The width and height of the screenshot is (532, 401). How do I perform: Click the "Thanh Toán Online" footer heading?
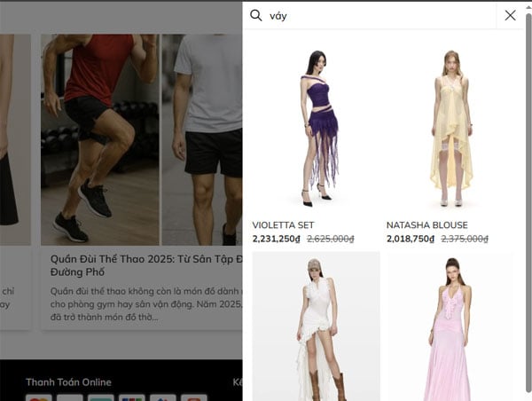[68, 382]
